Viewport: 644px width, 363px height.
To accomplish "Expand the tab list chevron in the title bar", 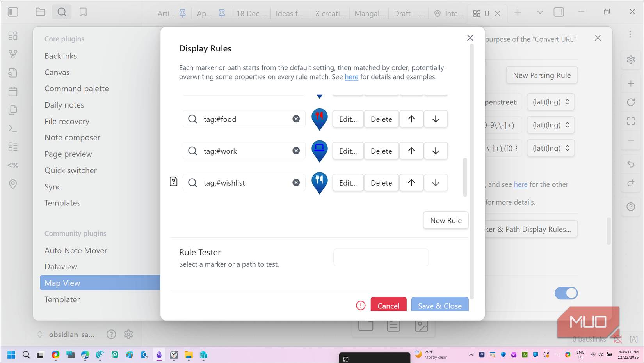I will (540, 12).
